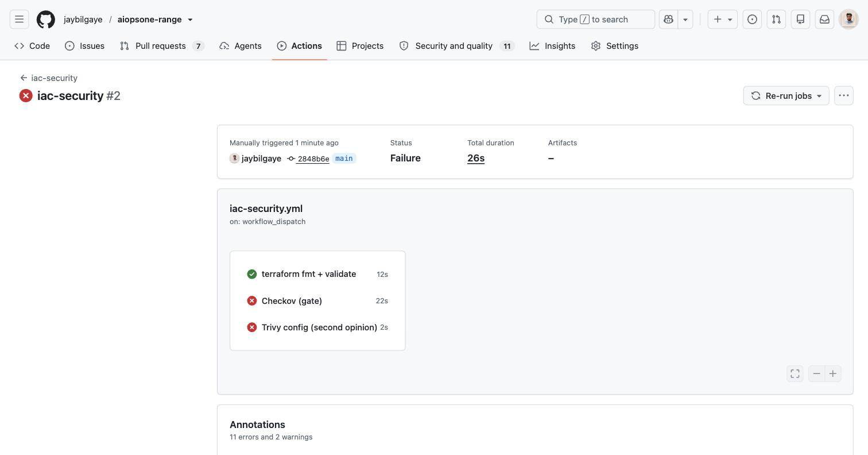Open the user profile avatar menu
This screenshot has height=455, width=868.
coord(848,19)
